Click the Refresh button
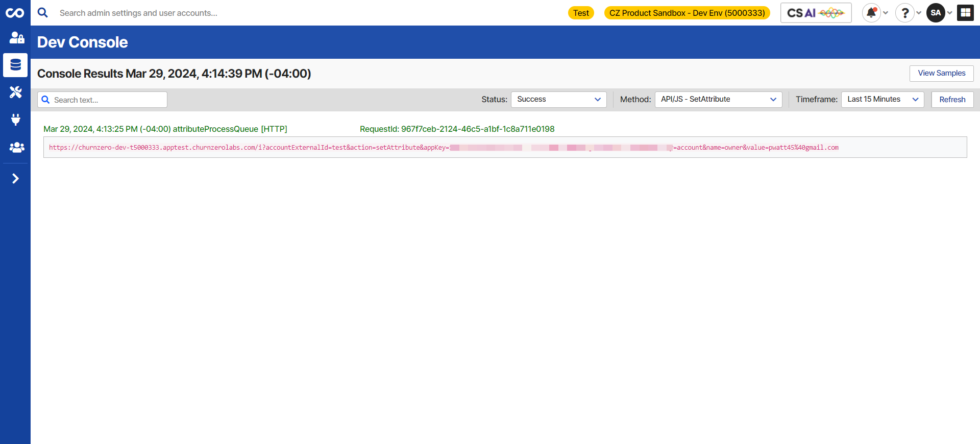This screenshot has width=980, height=444. (952, 100)
